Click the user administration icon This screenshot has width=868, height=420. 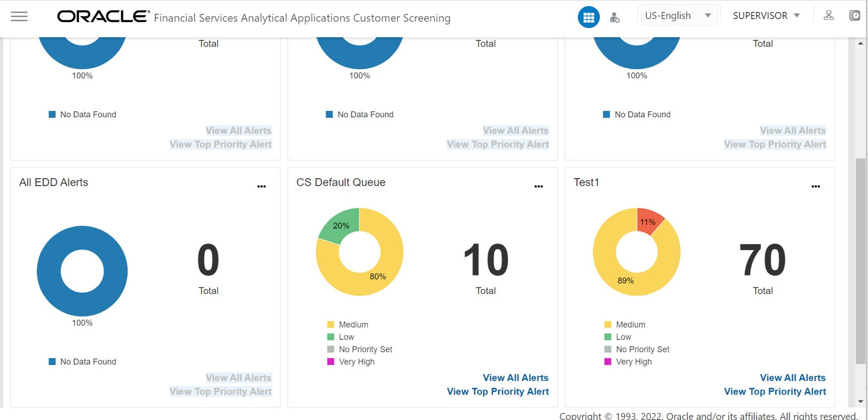click(x=614, y=18)
